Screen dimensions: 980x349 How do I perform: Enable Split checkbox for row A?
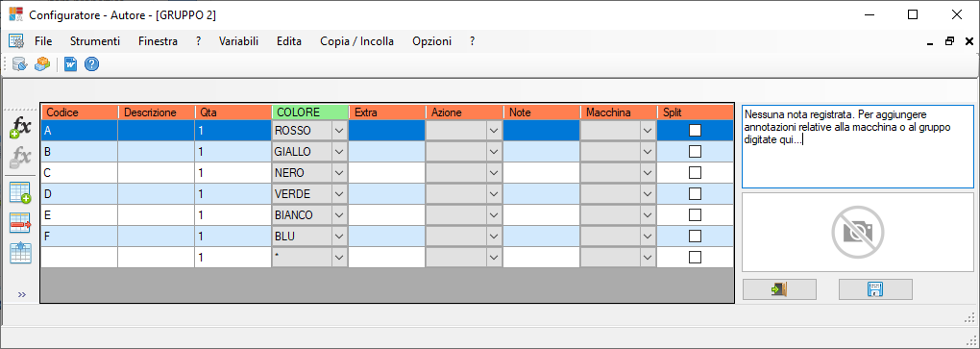click(695, 130)
